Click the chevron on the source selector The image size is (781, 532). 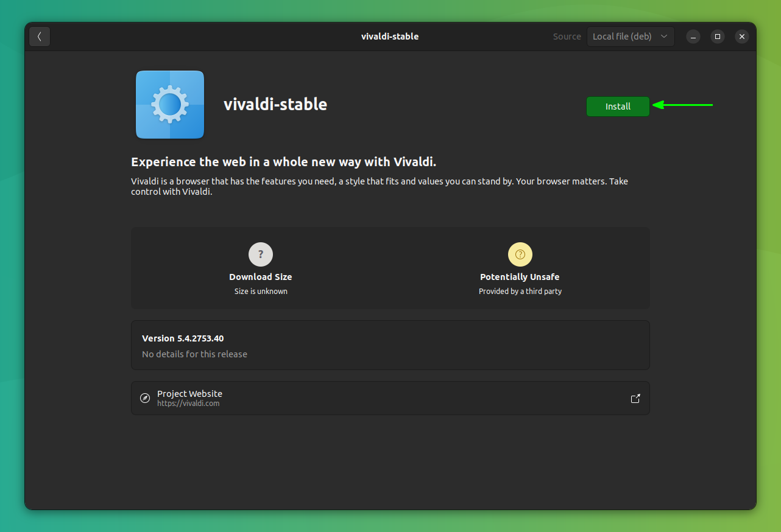point(664,36)
